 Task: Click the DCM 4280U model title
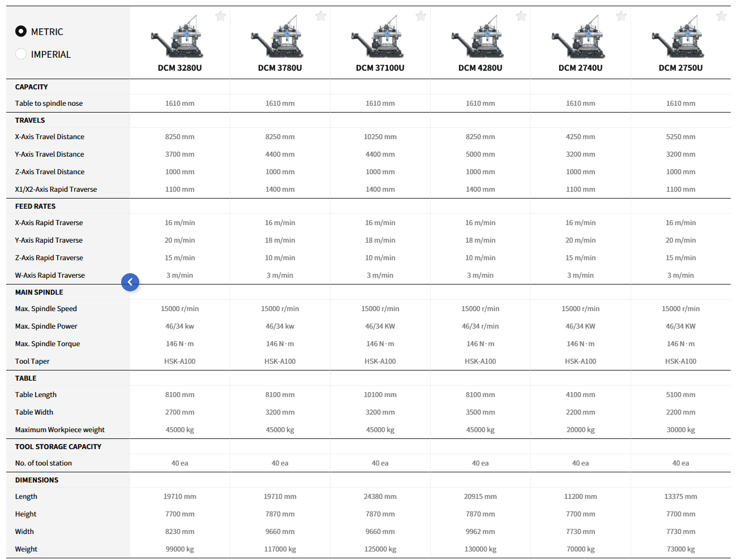pyautogui.click(x=480, y=68)
